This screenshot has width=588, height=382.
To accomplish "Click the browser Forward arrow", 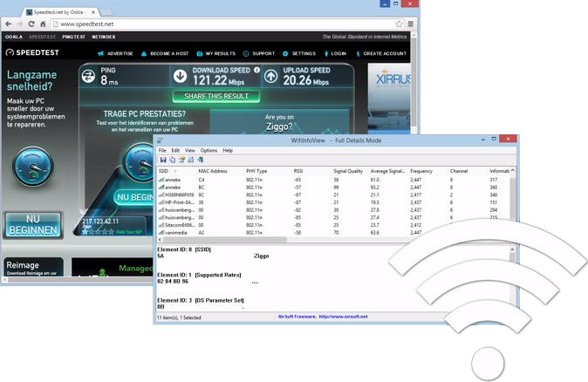I will coord(19,24).
